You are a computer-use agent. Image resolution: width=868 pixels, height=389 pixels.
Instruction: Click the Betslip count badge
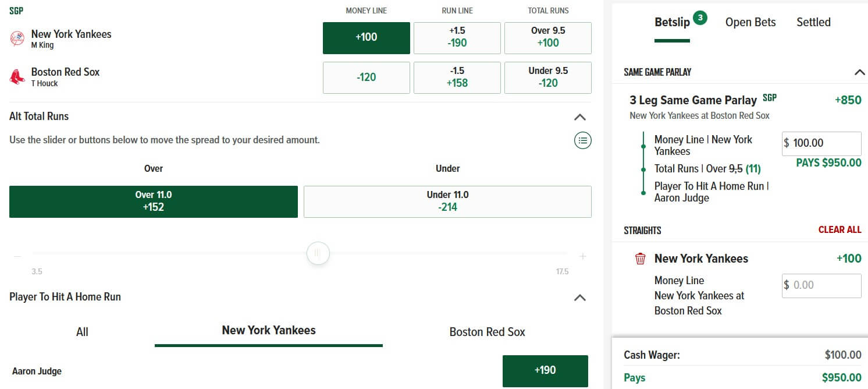[700, 18]
